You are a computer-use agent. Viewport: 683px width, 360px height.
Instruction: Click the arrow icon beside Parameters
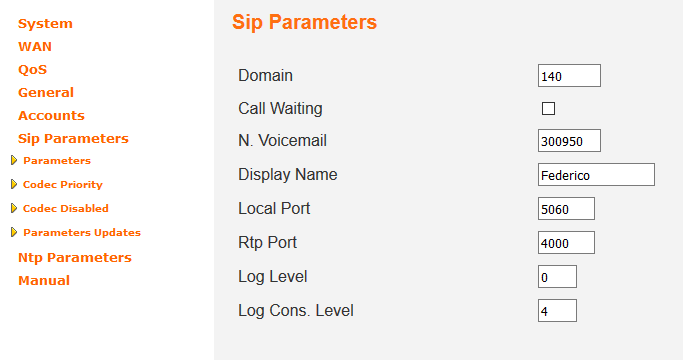point(14,160)
